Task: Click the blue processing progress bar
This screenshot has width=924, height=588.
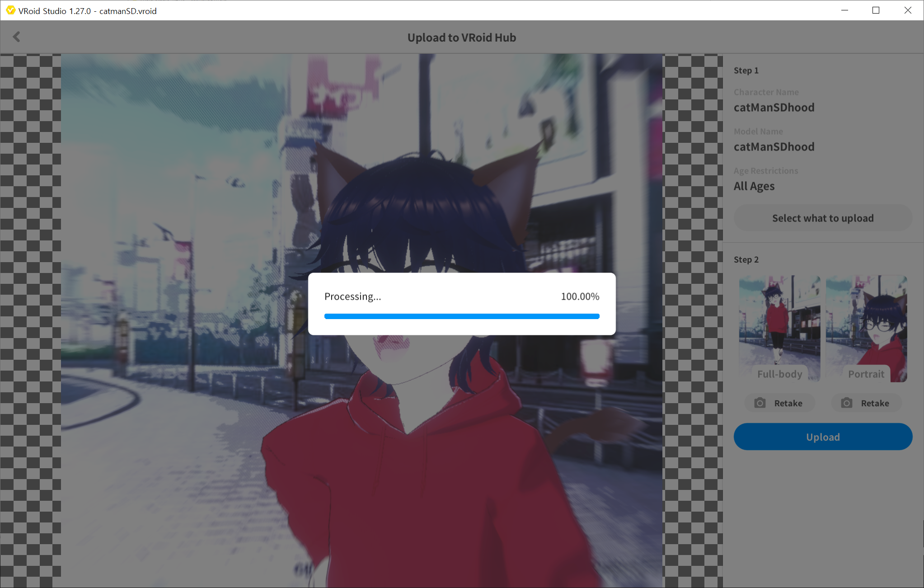Action: [461, 316]
